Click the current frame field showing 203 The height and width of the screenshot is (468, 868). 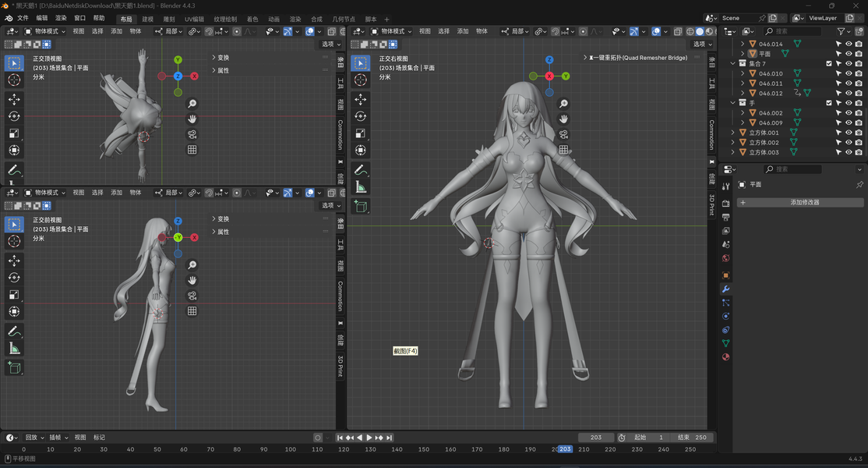(595, 438)
